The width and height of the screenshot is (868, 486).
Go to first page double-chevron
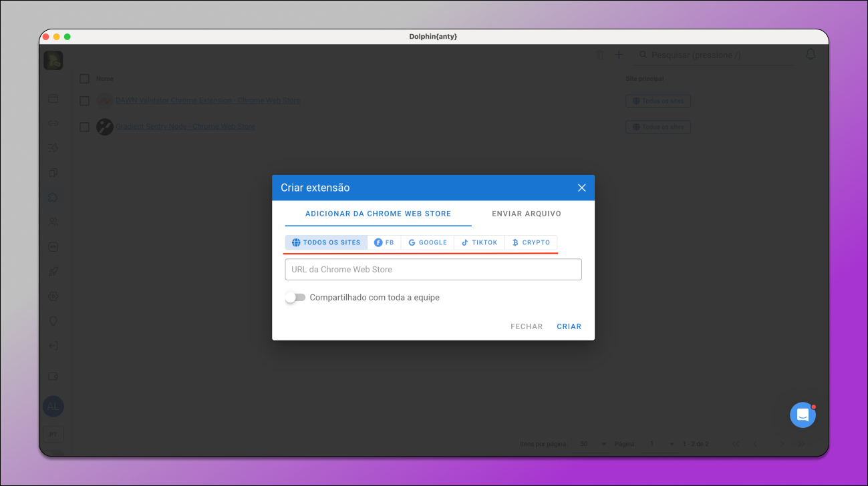pos(736,444)
